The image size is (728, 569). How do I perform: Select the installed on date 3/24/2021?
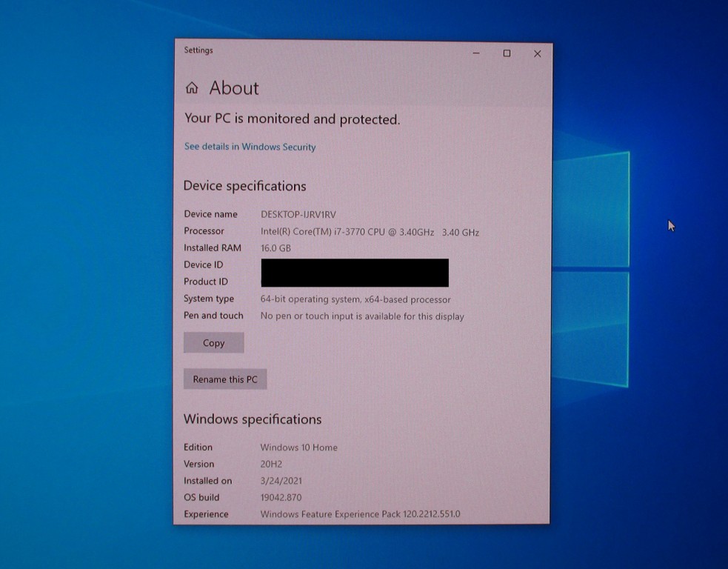tap(281, 481)
